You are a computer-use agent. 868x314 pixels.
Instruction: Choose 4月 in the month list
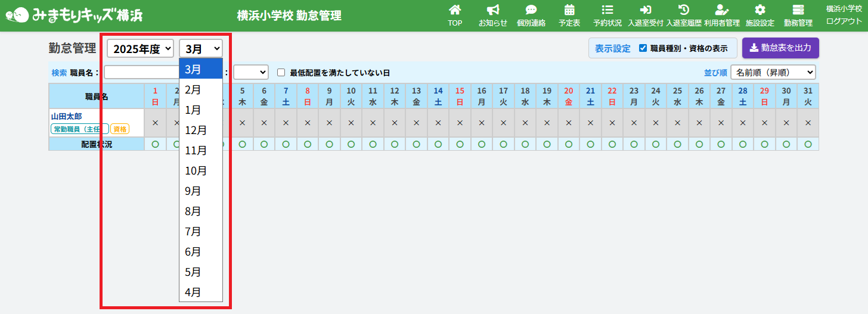193,293
